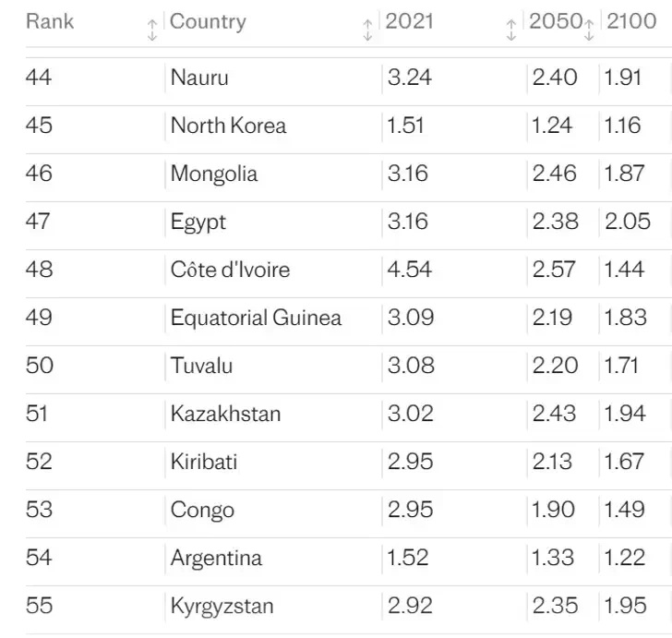Image resolution: width=672 pixels, height=638 pixels.
Task: Select the Nauru country cell
Action: pyautogui.click(x=199, y=78)
